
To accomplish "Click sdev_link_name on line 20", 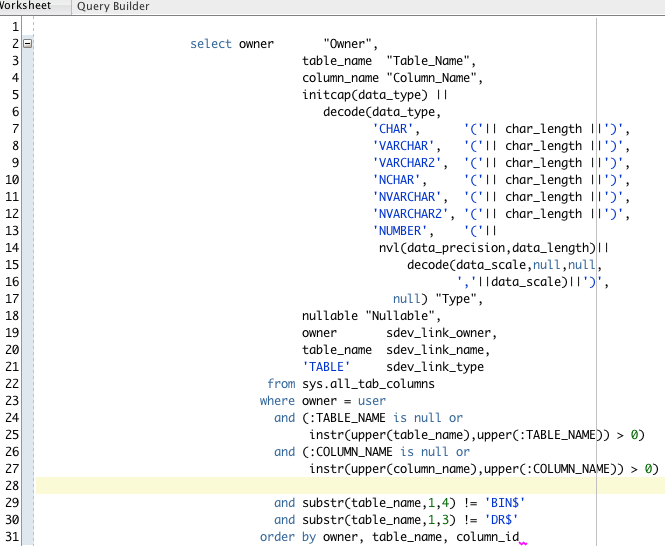I will pyautogui.click(x=435, y=350).
